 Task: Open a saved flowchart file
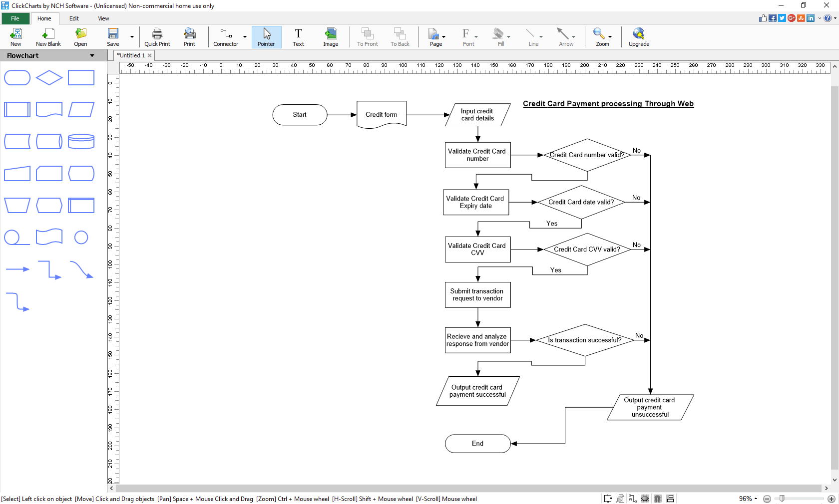point(80,36)
